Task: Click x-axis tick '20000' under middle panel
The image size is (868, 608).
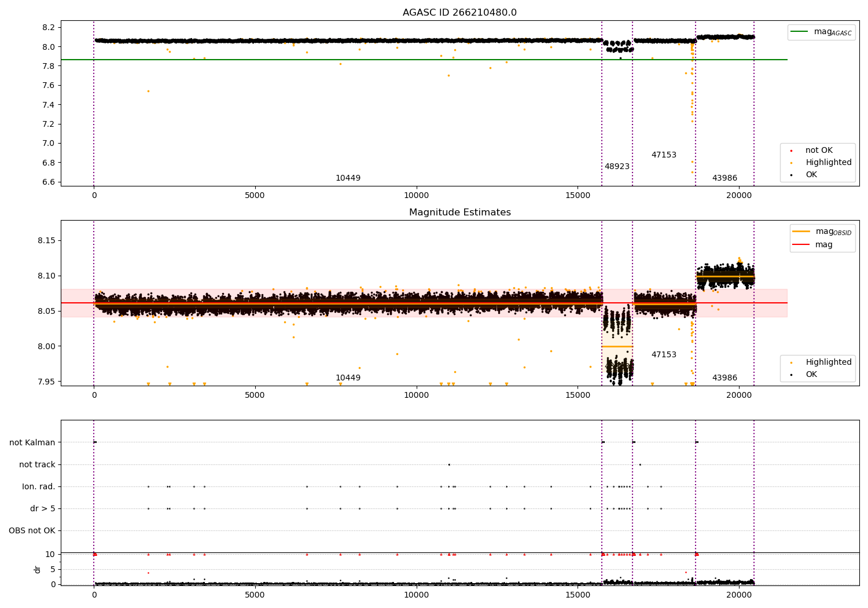Action: pos(739,395)
